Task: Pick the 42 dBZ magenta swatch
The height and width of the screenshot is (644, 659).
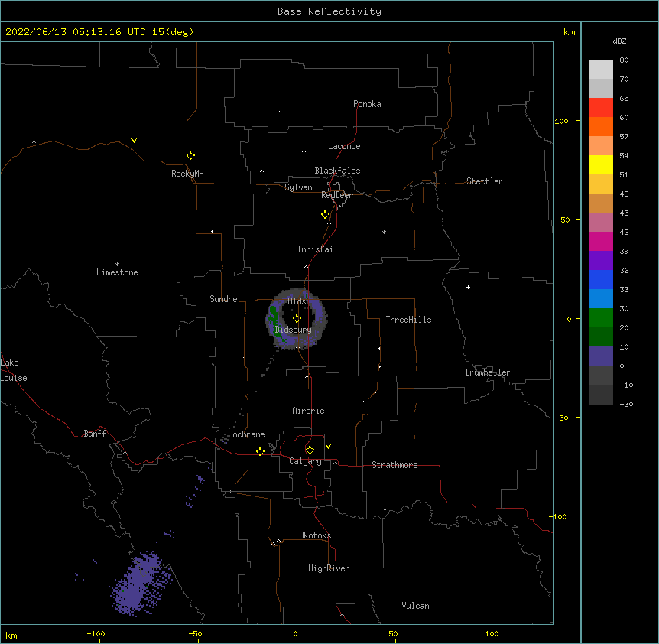Action: [x=601, y=241]
